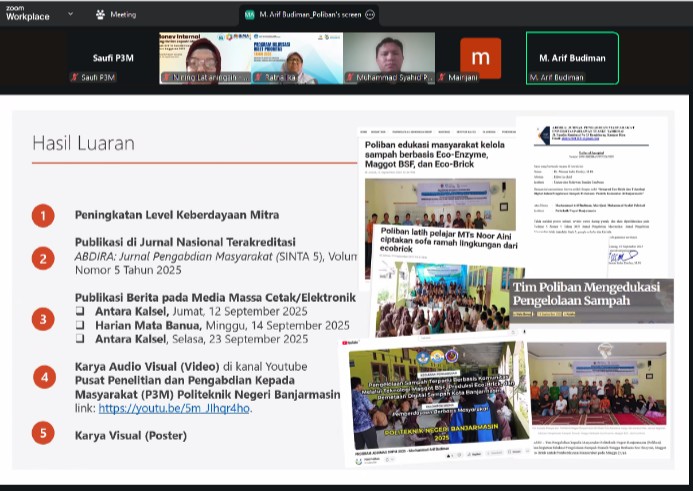Click the Karya Visual (Poster) text
The width and height of the screenshot is (693, 491).
point(131,435)
